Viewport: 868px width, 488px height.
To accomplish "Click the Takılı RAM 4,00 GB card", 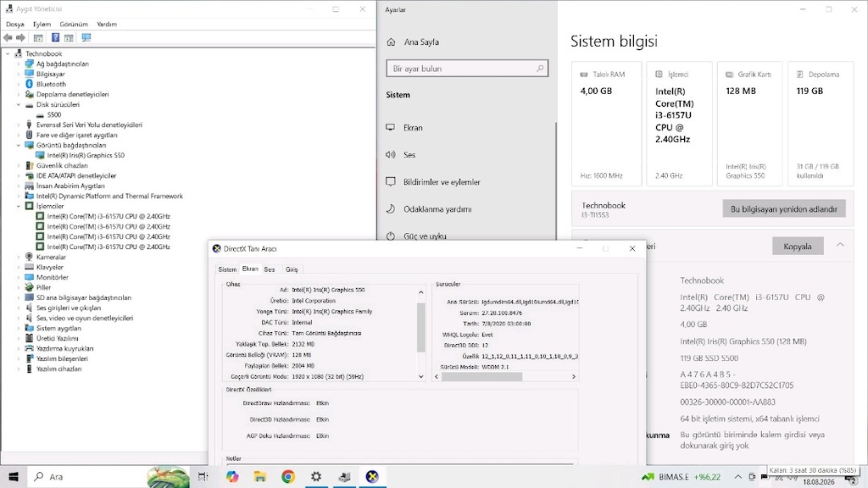I will [606, 124].
